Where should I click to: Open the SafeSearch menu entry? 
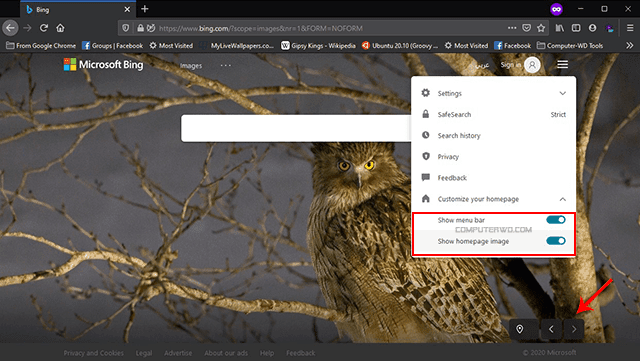point(493,114)
